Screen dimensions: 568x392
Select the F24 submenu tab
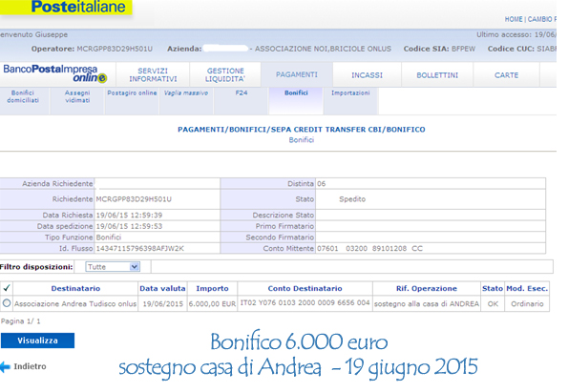pyautogui.click(x=242, y=93)
